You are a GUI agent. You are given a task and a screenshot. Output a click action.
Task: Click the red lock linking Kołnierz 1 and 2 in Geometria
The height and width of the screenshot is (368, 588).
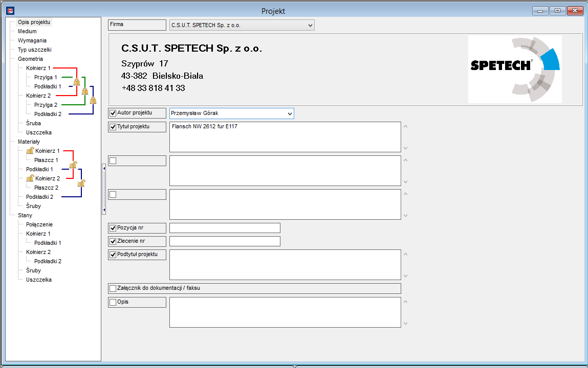[77, 82]
